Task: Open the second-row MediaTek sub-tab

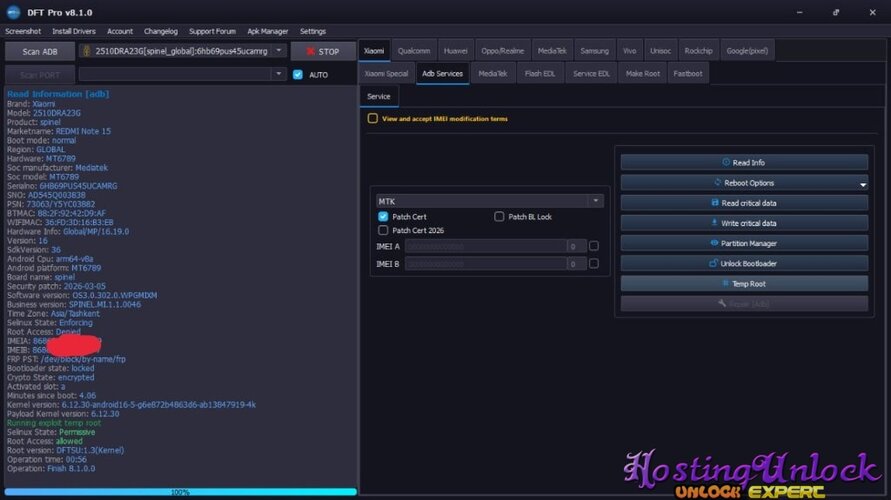Action: coord(493,73)
